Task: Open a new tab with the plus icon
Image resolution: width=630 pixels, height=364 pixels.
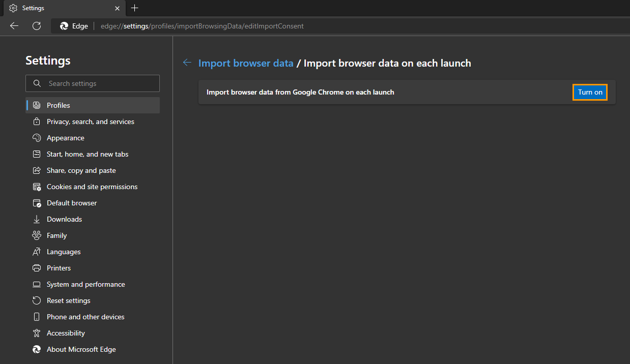Action: click(x=134, y=8)
